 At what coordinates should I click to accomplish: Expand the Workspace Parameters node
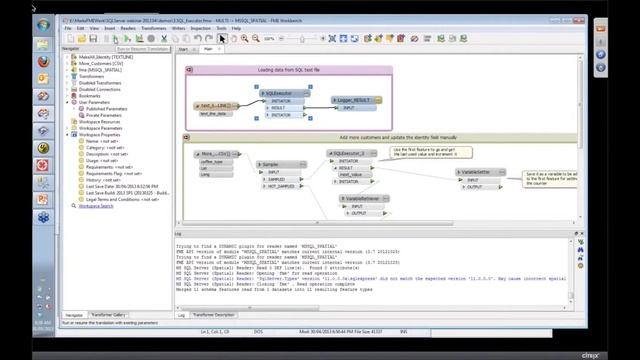click(x=67, y=128)
